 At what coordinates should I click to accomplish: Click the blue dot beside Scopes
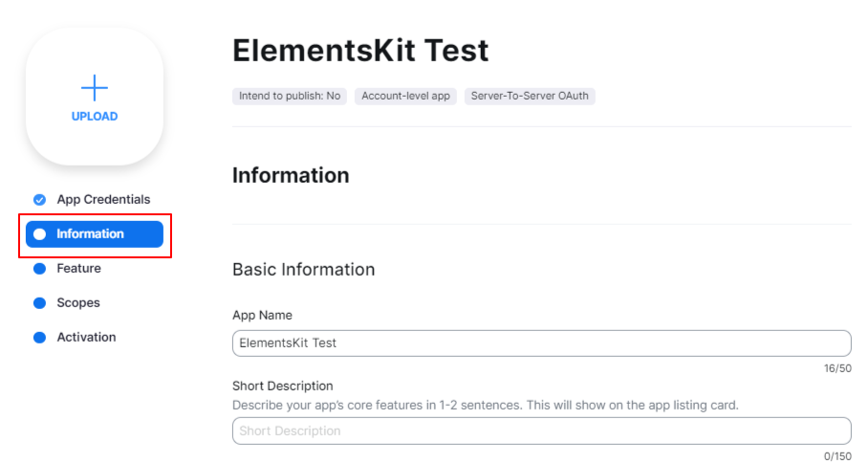pos(39,303)
